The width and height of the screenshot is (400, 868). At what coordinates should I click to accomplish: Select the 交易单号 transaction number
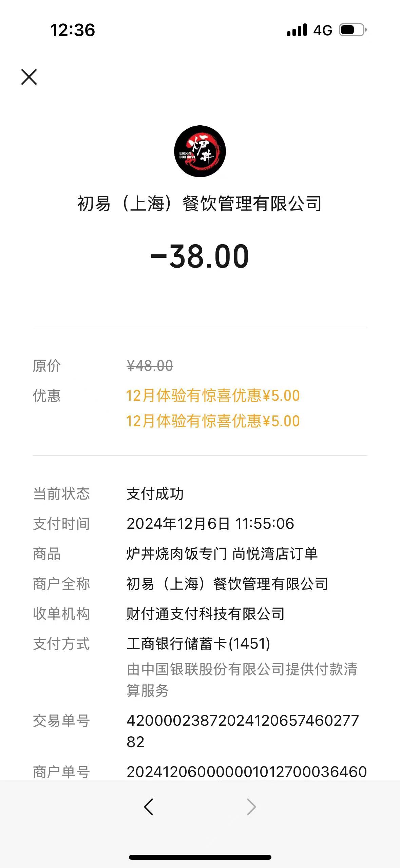pos(243,731)
